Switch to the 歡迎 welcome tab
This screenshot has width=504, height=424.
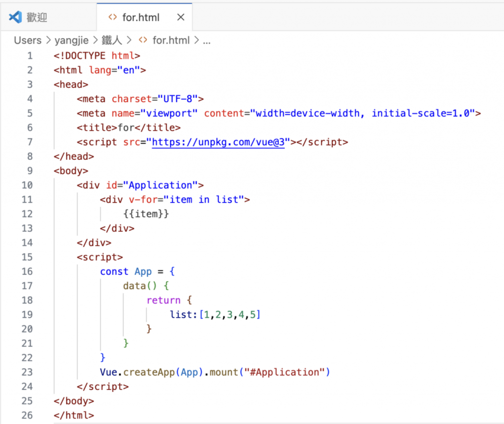pos(48,17)
